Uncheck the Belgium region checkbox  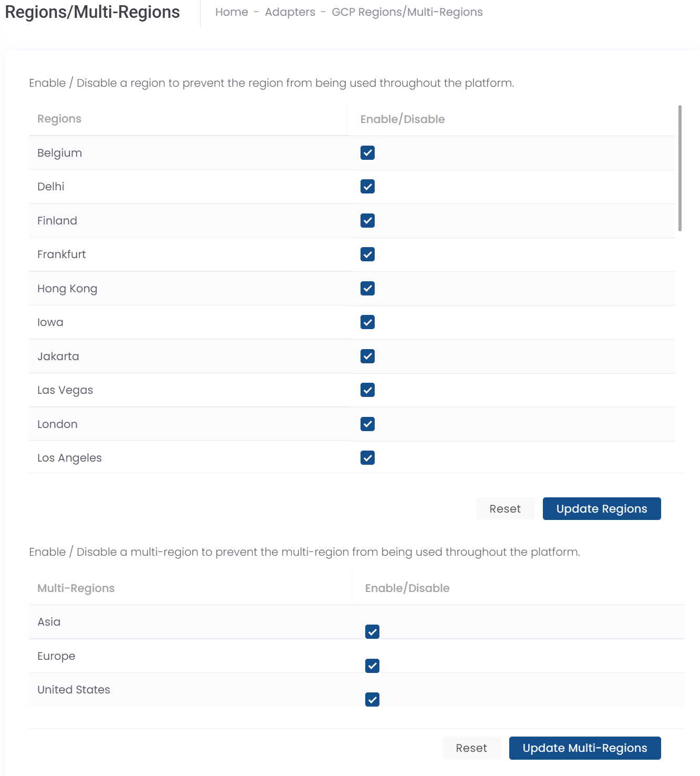click(367, 153)
